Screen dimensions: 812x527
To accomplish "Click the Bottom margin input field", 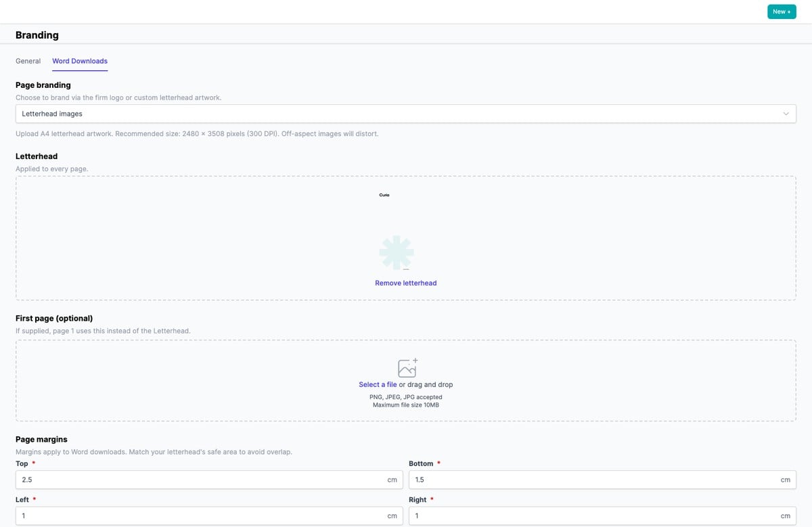I will (x=602, y=480).
